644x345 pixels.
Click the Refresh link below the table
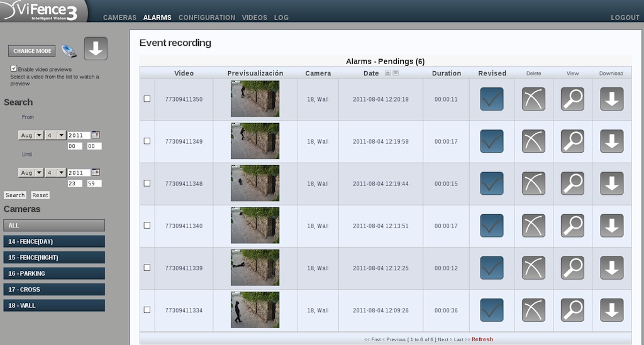pos(482,339)
